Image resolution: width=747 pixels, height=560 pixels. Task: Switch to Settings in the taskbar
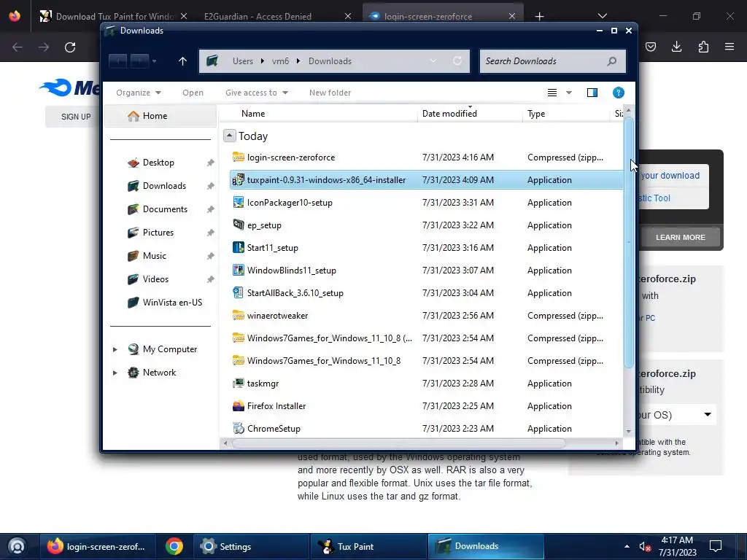(x=251, y=546)
